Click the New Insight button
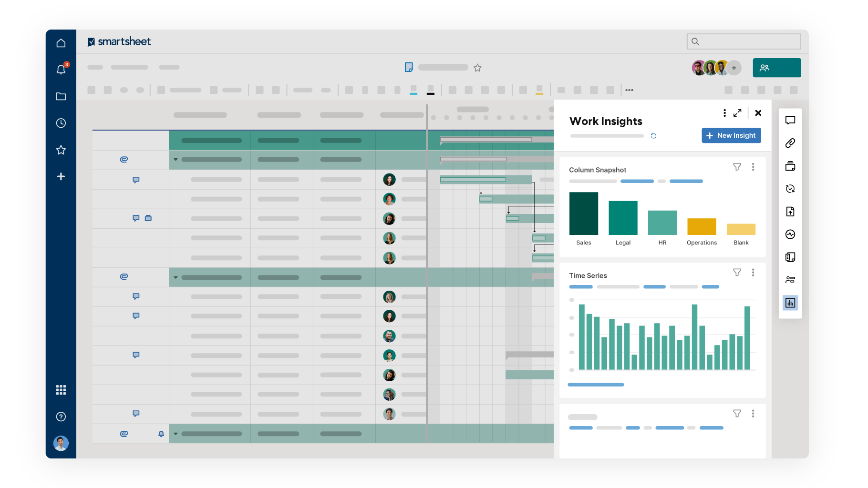The width and height of the screenshot is (868, 488). [x=731, y=135]
